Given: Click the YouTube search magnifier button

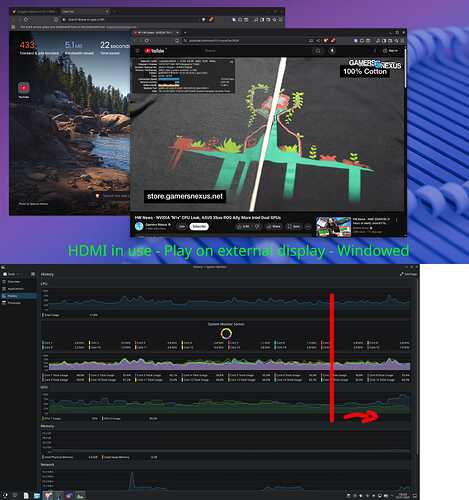Looking at the screenshot, I should tap(318, 51).
